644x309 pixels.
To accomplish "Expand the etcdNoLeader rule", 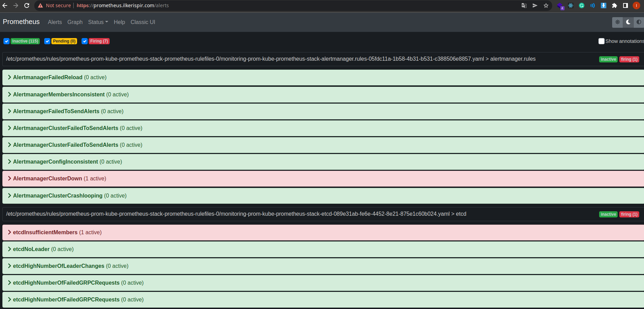I will pos(323,249).
